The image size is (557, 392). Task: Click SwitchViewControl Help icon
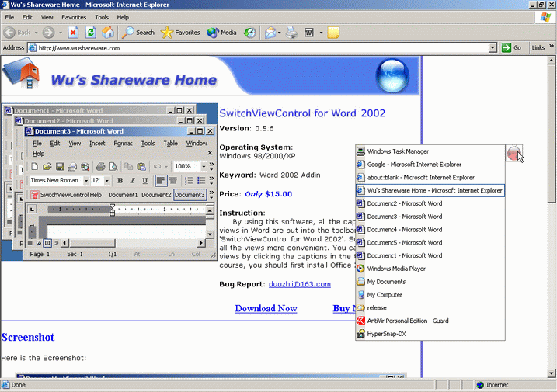pyautogui.click(x=34, y=195)
